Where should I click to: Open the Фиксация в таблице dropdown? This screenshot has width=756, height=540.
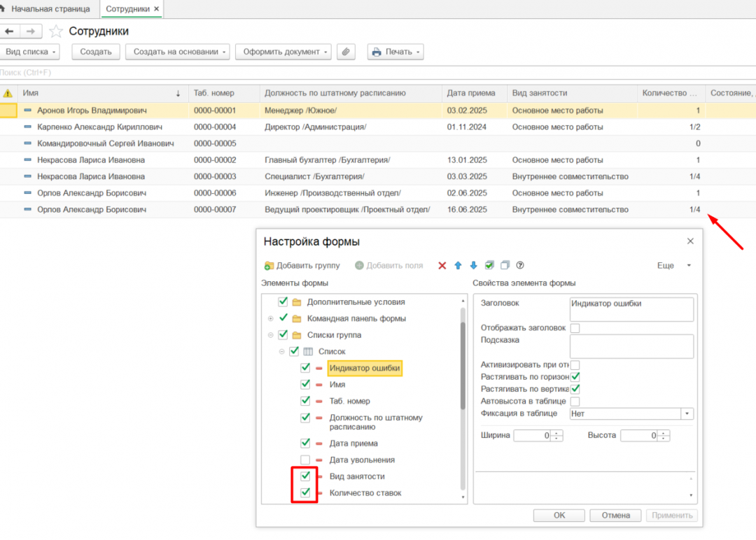click(x=687, y=413)
